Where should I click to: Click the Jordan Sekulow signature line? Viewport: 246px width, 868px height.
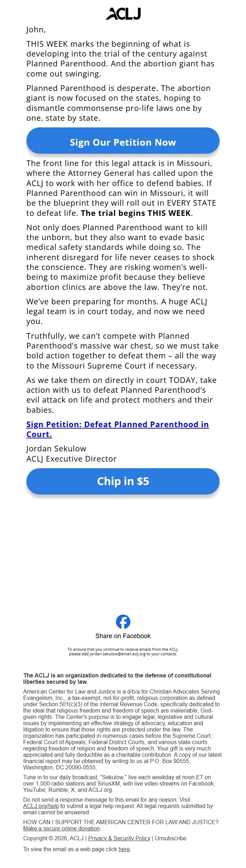click(x=56, y=448)
